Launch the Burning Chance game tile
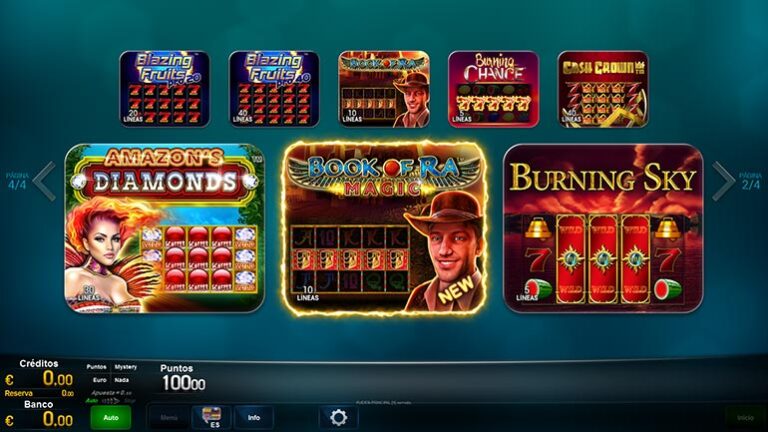The width and height of the screenshot is (768, 432). pos(494,89)
